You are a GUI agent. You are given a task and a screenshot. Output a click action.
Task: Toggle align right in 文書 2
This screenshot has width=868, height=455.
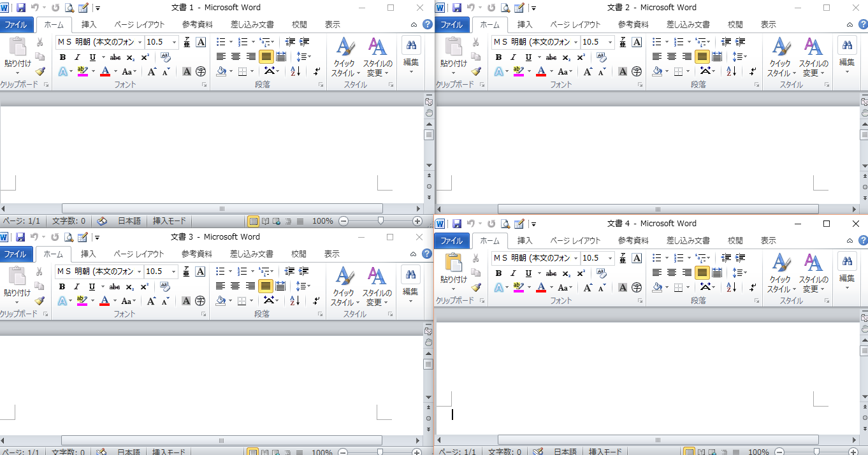686,57
